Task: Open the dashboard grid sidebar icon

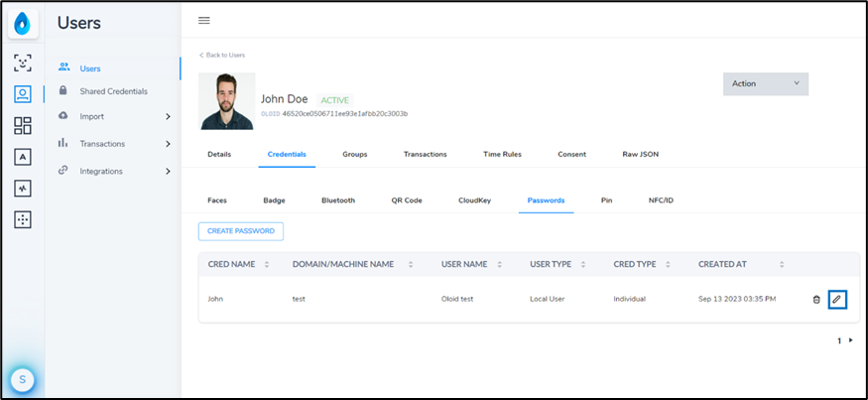Action: (23, 126)
